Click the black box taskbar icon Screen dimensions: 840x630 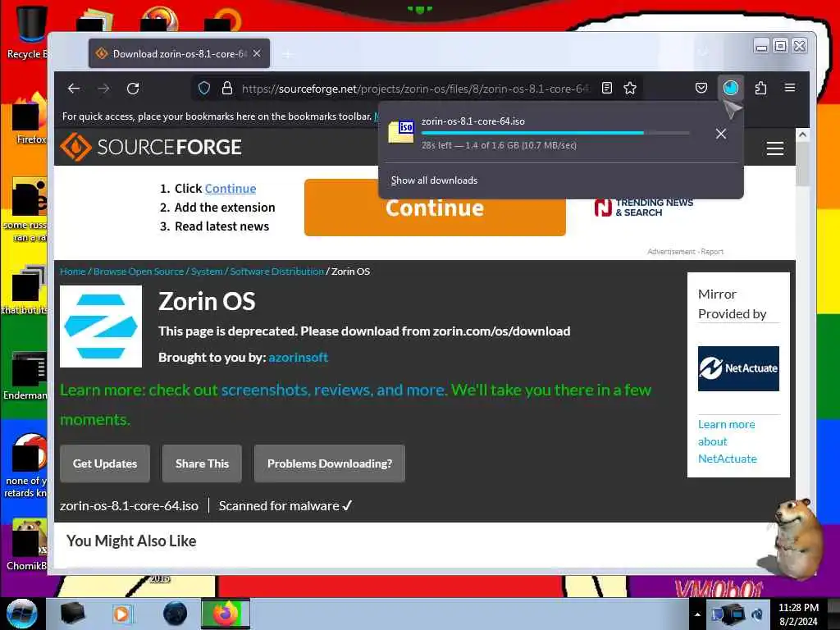[x=72, y=614]
